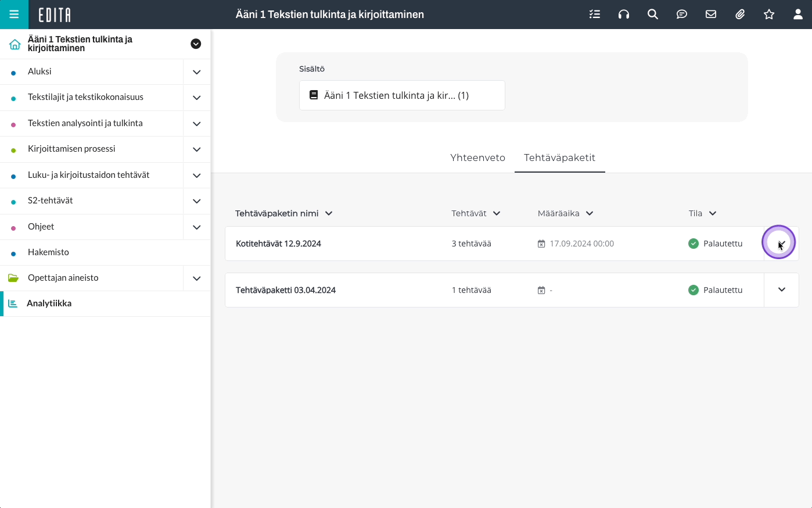Open Tekstilajit ja tekstikokonaisuus
This screenshot has width=812, height=508.
[x=85, y=97]
